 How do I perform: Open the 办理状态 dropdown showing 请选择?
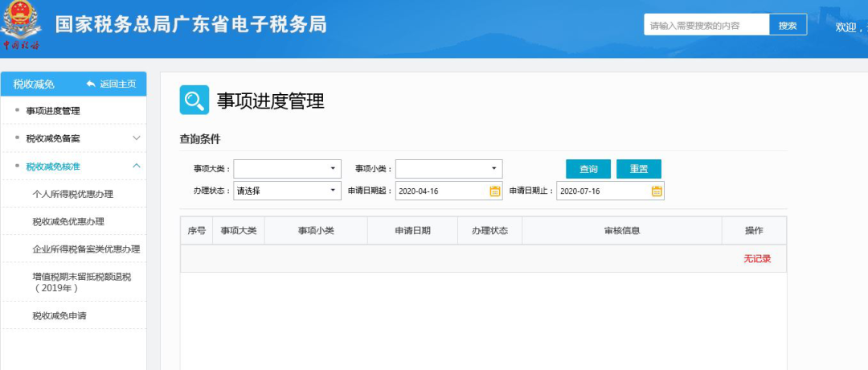point(287,191)
